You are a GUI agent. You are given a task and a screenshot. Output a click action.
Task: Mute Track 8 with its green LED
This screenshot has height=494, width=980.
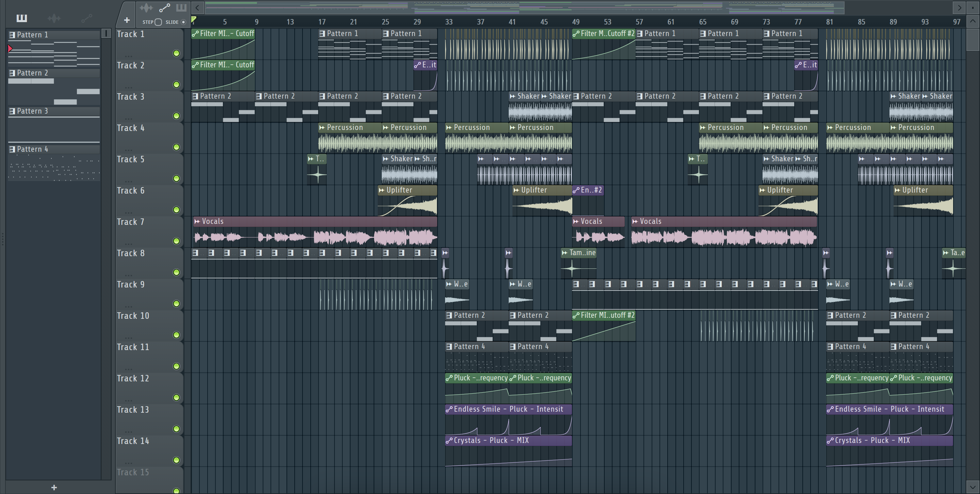[x=176, y=272]
